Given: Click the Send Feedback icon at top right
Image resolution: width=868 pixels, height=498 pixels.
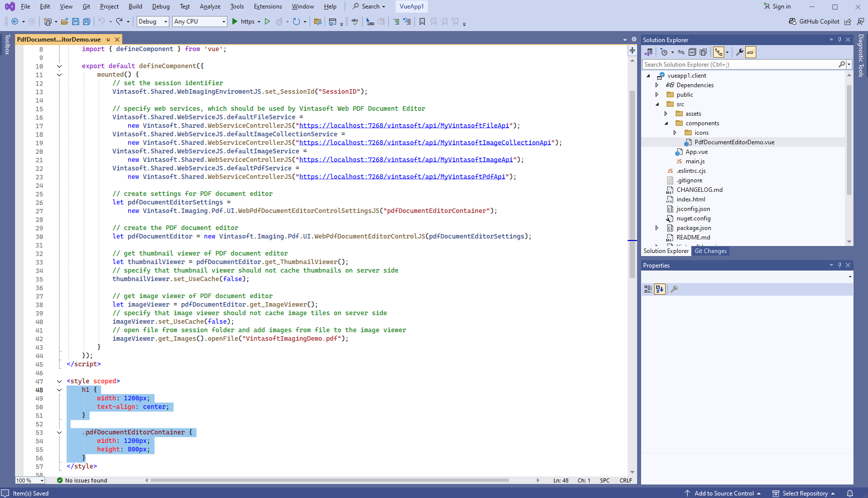Looking at the screenshot, I should [860, 22].
